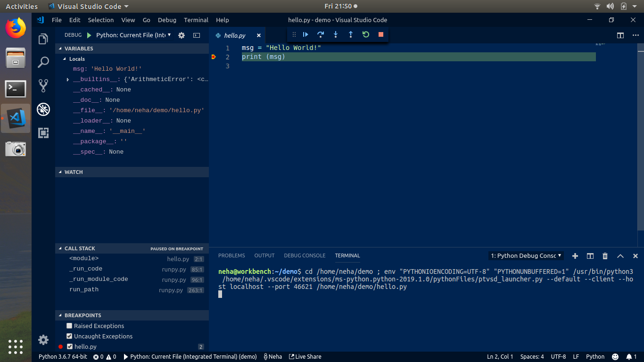Select the Source Control icon
The width and height of the screenshot is (644, 362).
point(43,85)
